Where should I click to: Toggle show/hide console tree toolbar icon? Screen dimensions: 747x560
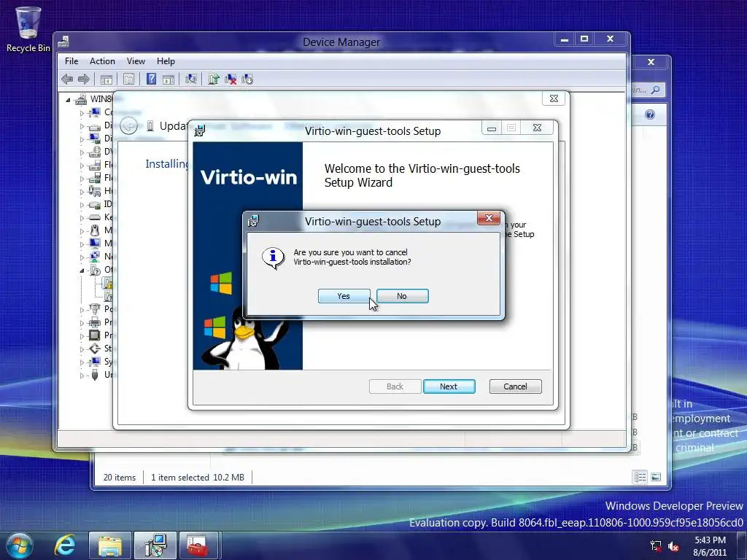(x=107, y=79)
